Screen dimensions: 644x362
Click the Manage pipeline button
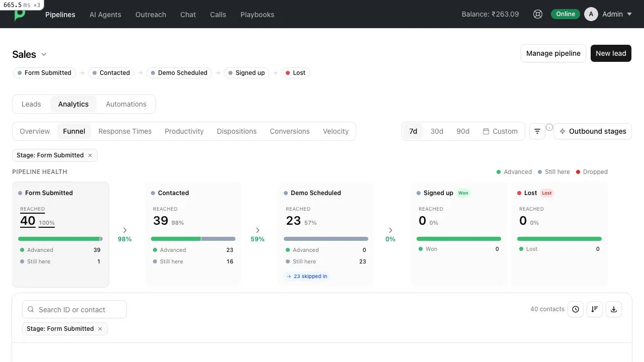[x=553, y=53]
